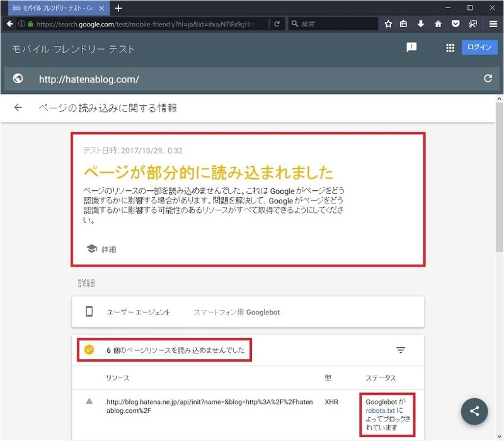The width and height of the screenshot is (504, 441).
Task: Click the blog.hatena.ne.jp resource URL text
Action: click(210, 406)
